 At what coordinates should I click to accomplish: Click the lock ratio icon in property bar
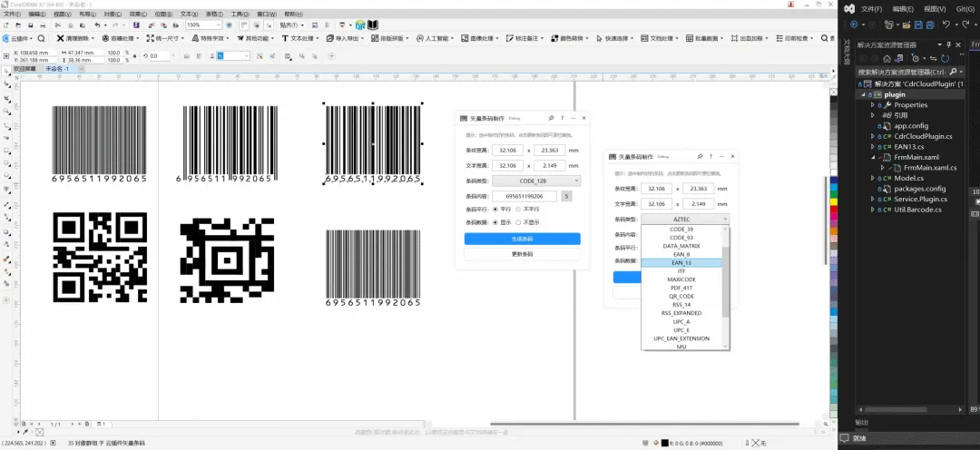[x=134, y=55]
